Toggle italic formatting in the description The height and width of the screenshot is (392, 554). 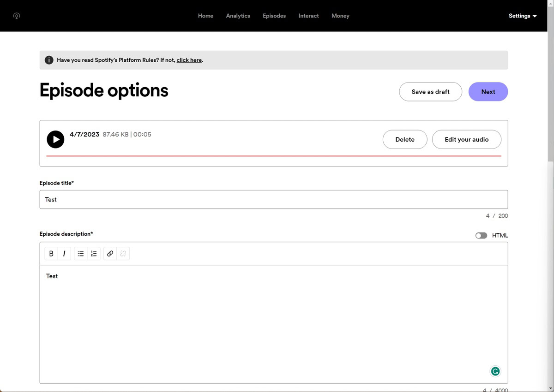[64, 254]
